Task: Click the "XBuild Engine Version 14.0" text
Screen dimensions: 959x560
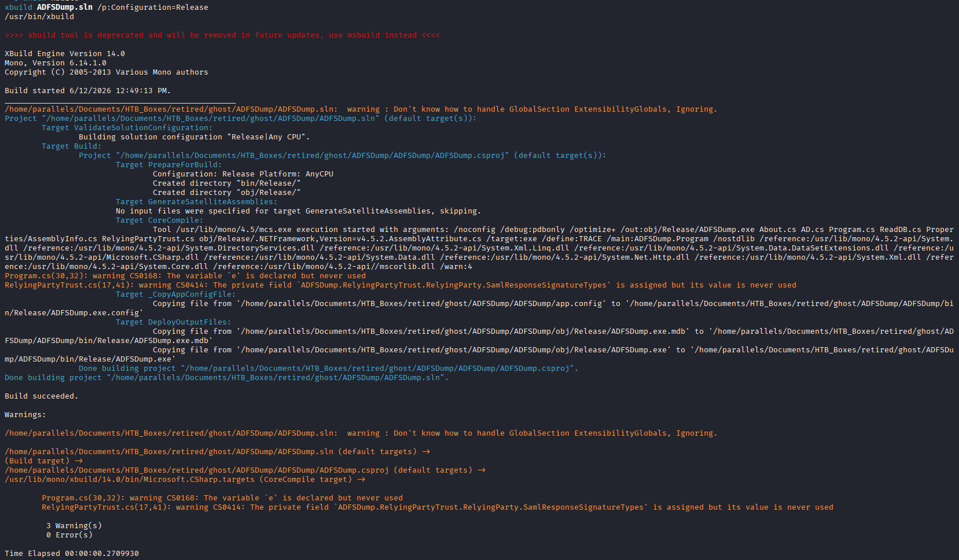Action: (x=65, y=54)
